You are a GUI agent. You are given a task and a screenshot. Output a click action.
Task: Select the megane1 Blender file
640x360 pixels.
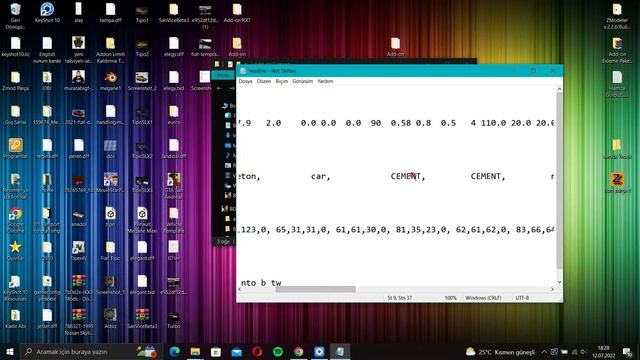click(x=110, y=81)
